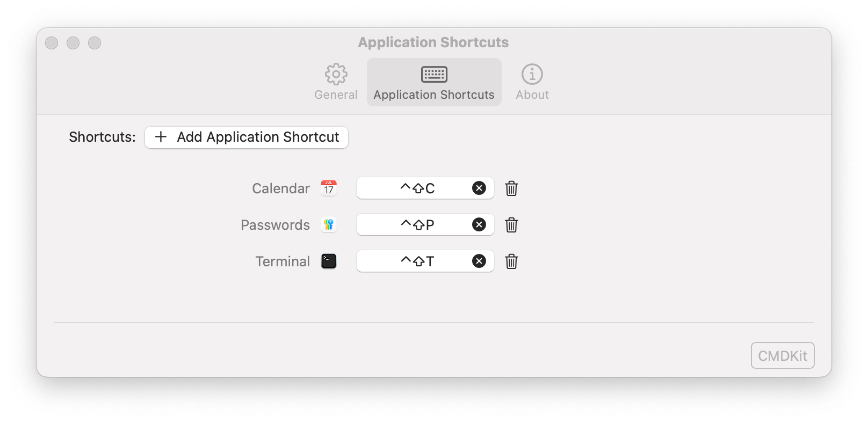Clear the Passwords shortcut key combination
Viewport: 868px width, 422px height.
(479, 224)
